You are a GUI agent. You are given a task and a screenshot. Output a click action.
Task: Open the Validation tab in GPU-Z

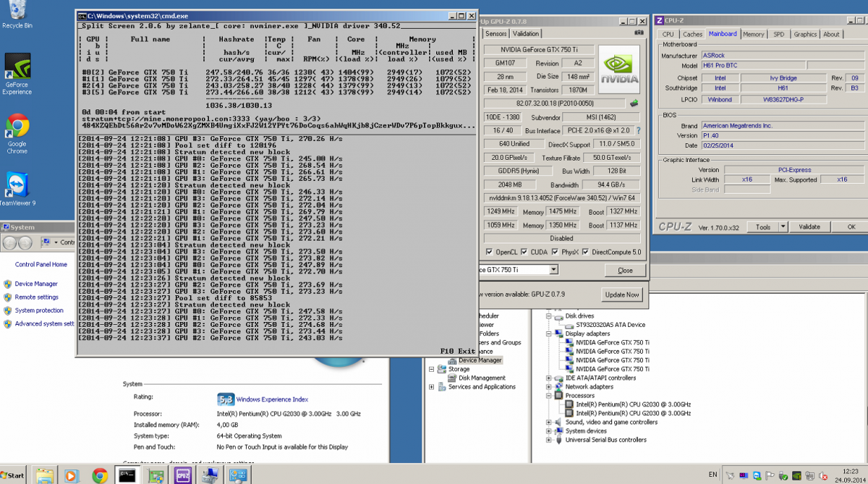tap(525, 33)
